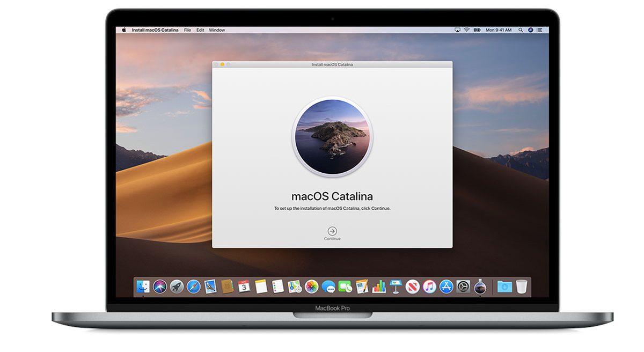The width and height of the screenshot is (644, 352).
Task: Launch Siri from the Dock
Action: point(160,287)
